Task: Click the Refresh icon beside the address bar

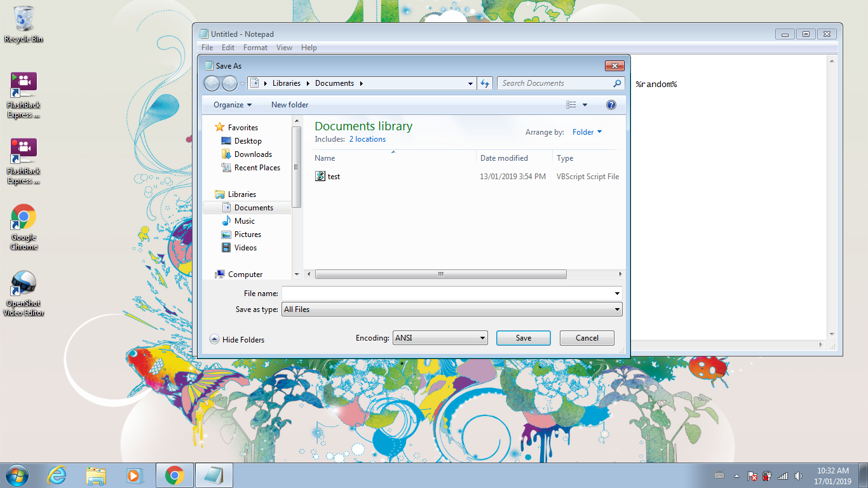Action: 484,83
